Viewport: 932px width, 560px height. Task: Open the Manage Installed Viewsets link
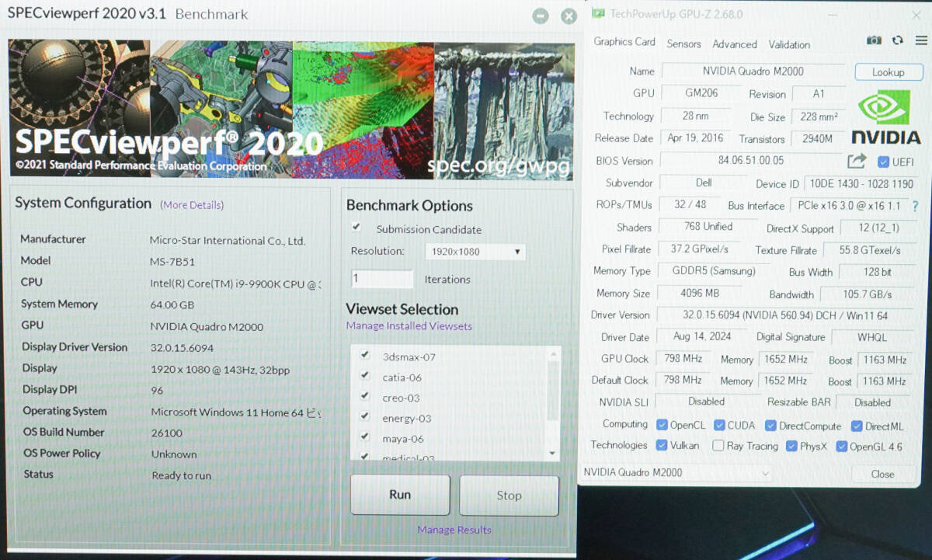(409, 326)
